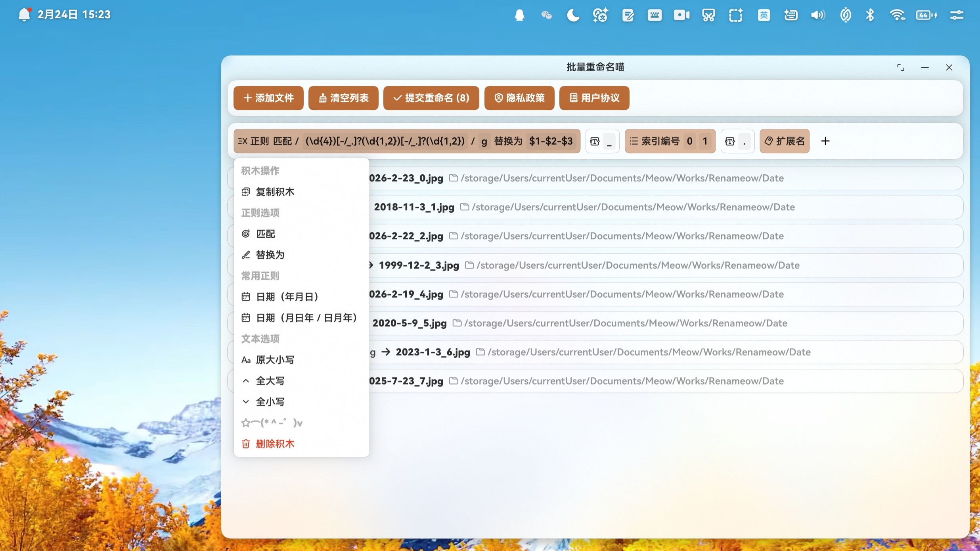Select index start value 0
Image resolution: width=980 pixels, height=551 pixels.
click(689, 141)
